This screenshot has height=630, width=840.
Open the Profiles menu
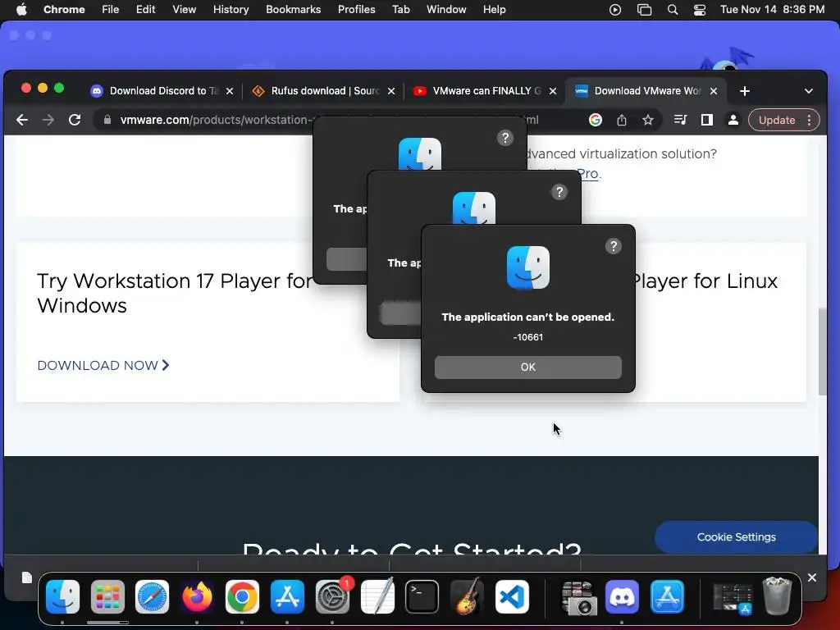click(356, 10)
